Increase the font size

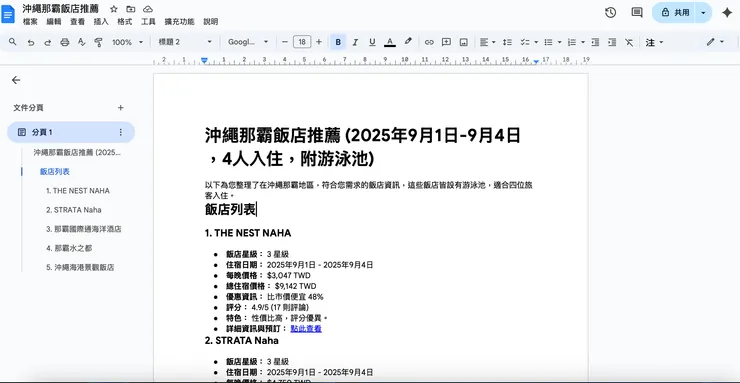pos(319,42)
